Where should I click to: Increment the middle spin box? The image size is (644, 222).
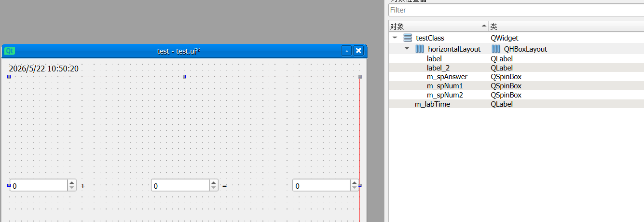point(213,182)
